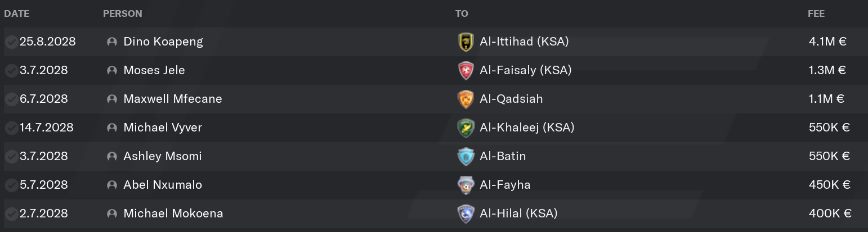868x232 pixels.
Task: Toggle the checkmark on Michael Mokoena's row
Action: click(11, 214)
